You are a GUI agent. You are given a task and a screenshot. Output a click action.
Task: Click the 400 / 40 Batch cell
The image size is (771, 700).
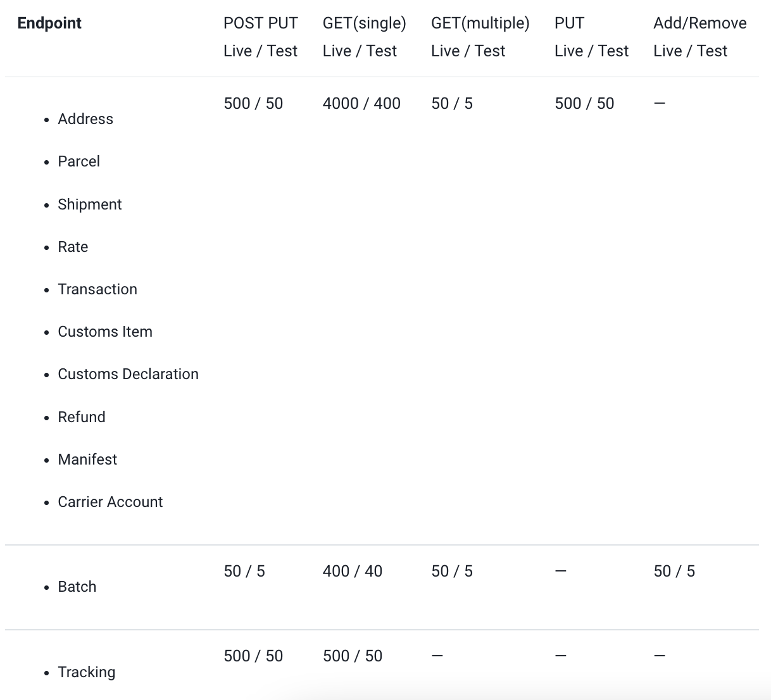tap(353, 571)
